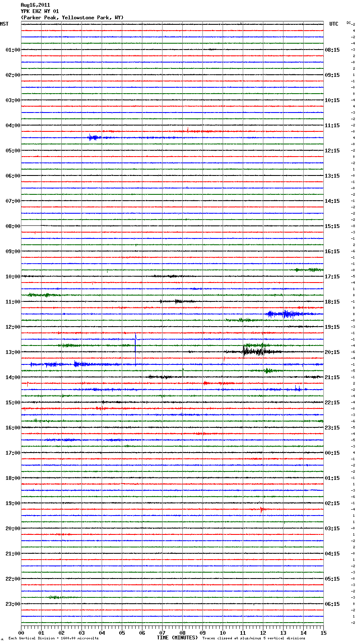Click minute tick label 10 on bottom axis

click(223, 633)
